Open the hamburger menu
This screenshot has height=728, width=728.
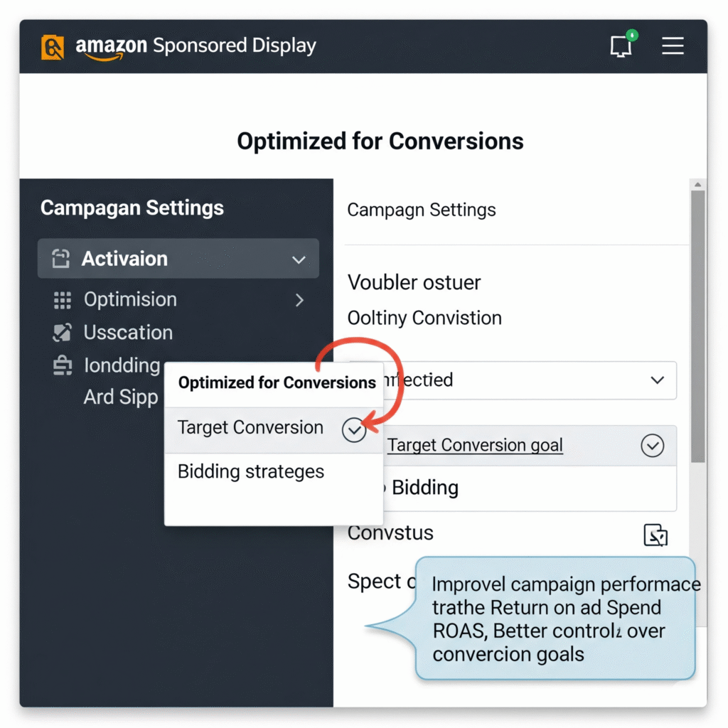click(673, 46)
